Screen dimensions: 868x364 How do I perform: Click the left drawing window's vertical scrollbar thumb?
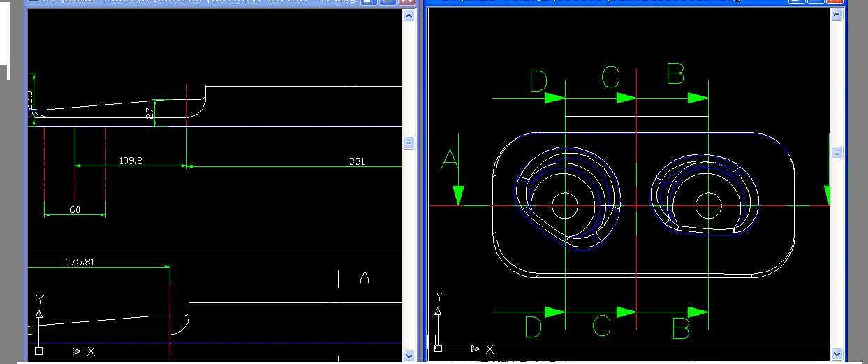pos(409,143)
